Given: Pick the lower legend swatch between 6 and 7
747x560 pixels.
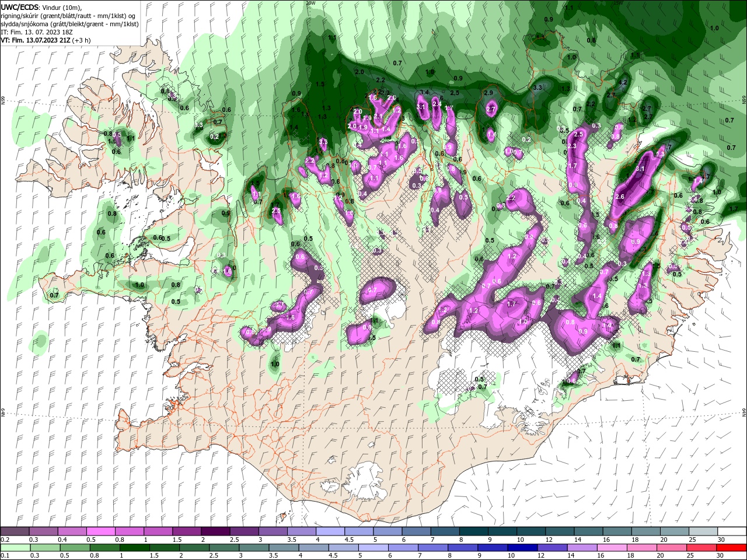Looking at the screenshot, I should pyautogui.click(x=404, y=548).
